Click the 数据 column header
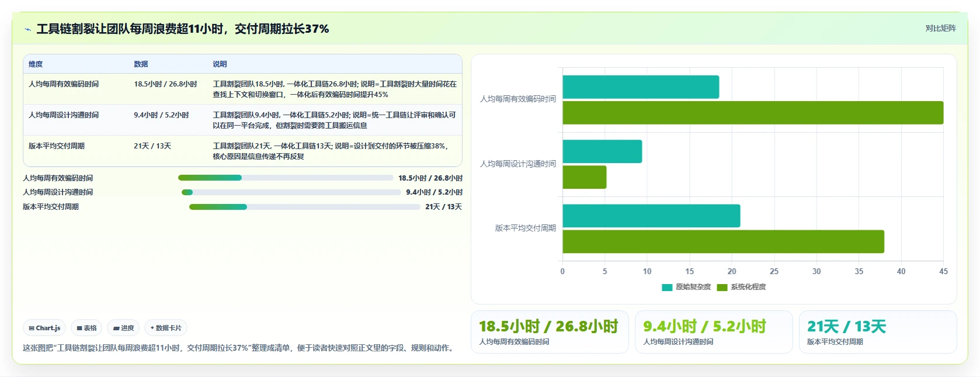 141,64
